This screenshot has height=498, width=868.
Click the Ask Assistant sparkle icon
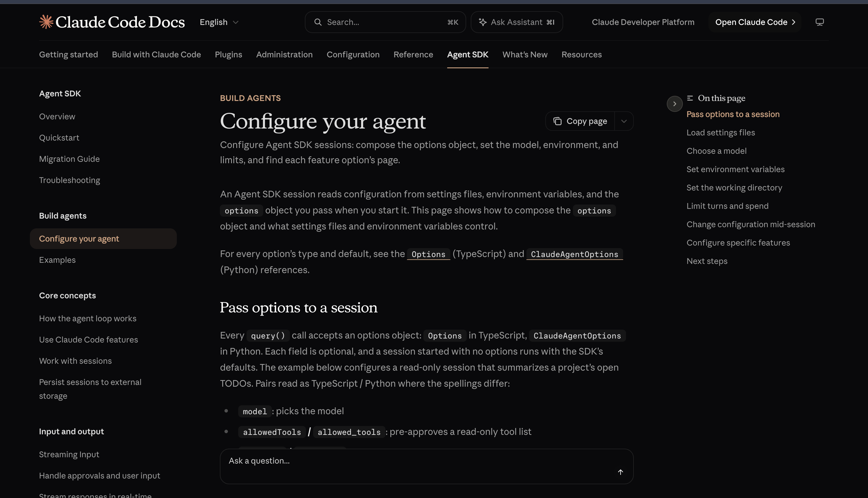point(483,22)
